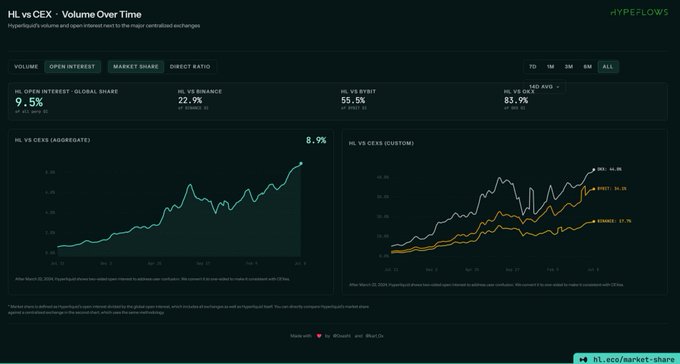Image resolution: width=680 pixels, height=364 pixels.
Task: Click the HL Open Interest Global Share label
Action: pos(66,92)
